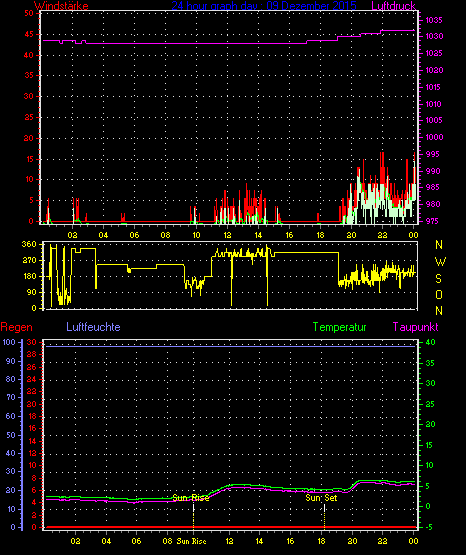Click the 975 pressure axis value
Image resolution: width=466 pixels, height=555 pixels.
432,221
